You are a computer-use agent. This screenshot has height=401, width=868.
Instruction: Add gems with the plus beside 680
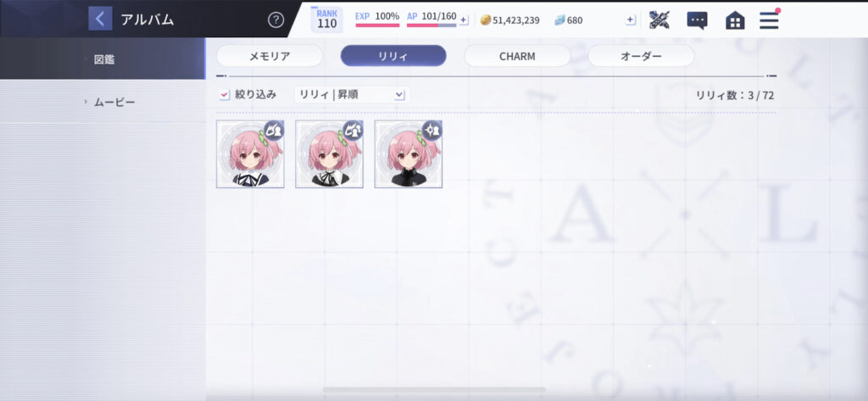click(x=631, y=20)
